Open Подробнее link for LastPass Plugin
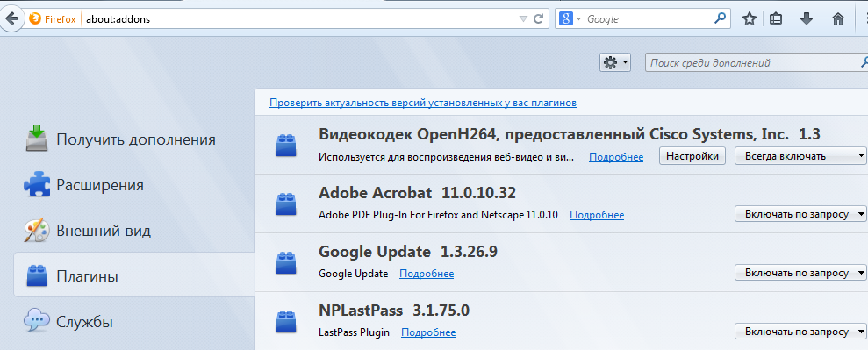The image size is (868, 350). [x=428, y=332]
